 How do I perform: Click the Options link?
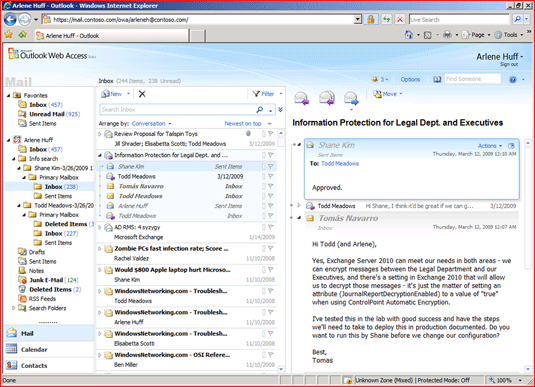[410, 80]
